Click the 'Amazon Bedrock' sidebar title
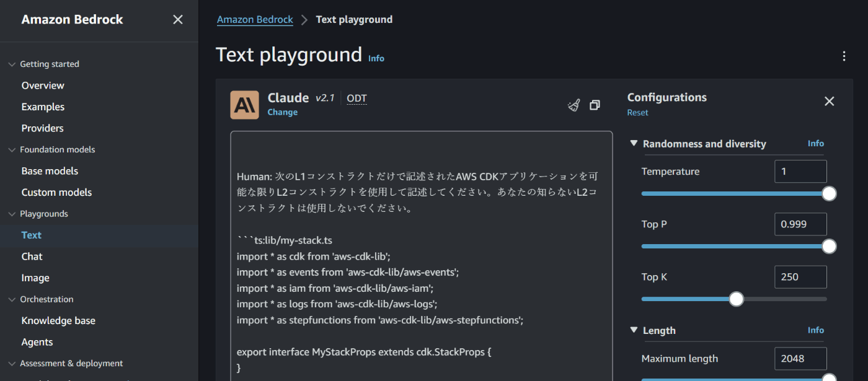This screenshot has width=868, height=381. pyautogui.click(x=72, y=20)
